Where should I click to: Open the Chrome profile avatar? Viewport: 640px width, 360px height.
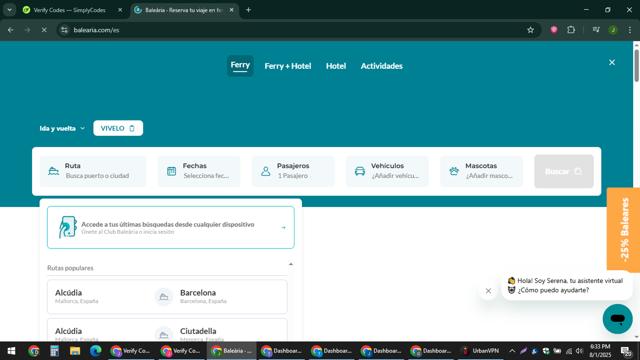coord(613,30)
